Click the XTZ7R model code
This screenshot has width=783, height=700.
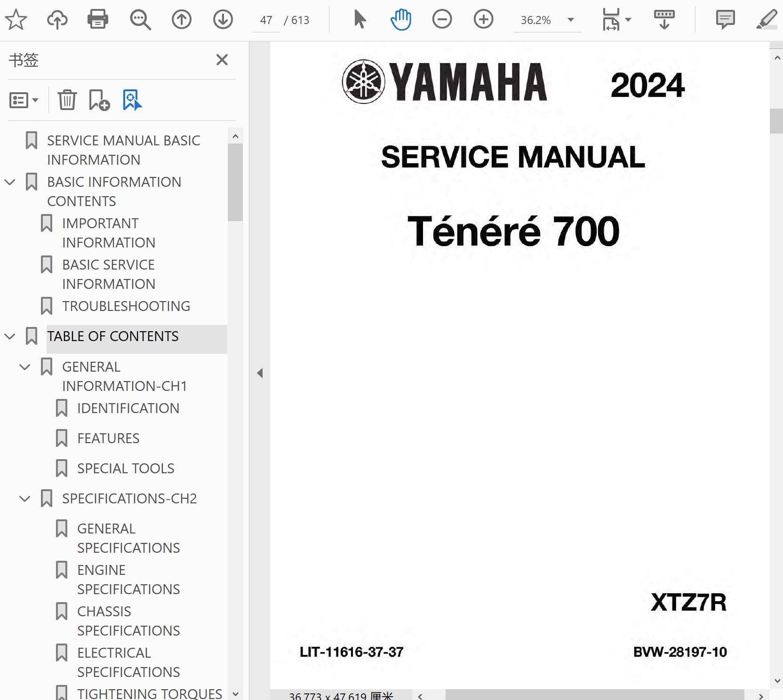(x=688, y=602)
